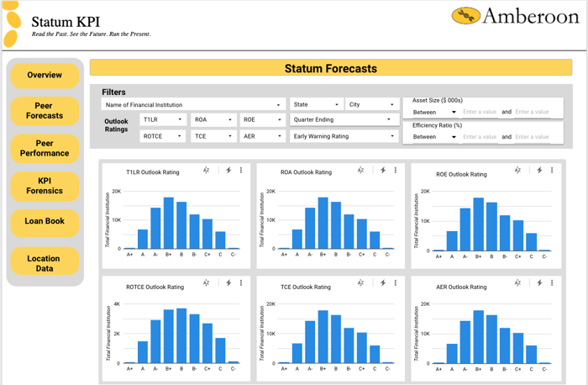This screenshot has height=385, width=588.
Task: Click the C+ bar in ROE Outlook Rating chart
Action: tap(518, 235)
